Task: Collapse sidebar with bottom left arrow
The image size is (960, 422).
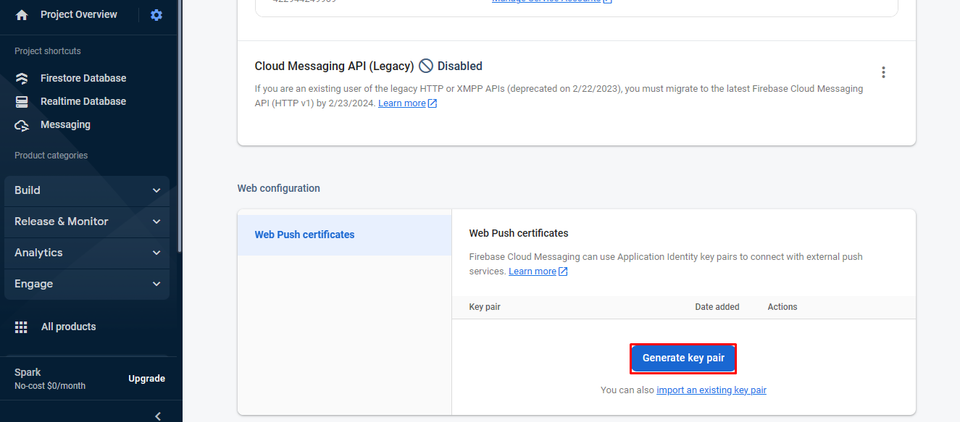Action: coord(157,416)
